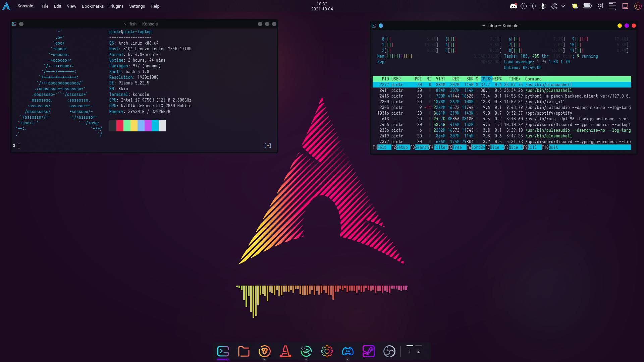Image resolution: width=644 pixels, height=362 pixels.
Task: Click the Discord tray icon with notification
Action: pos(513,6)
